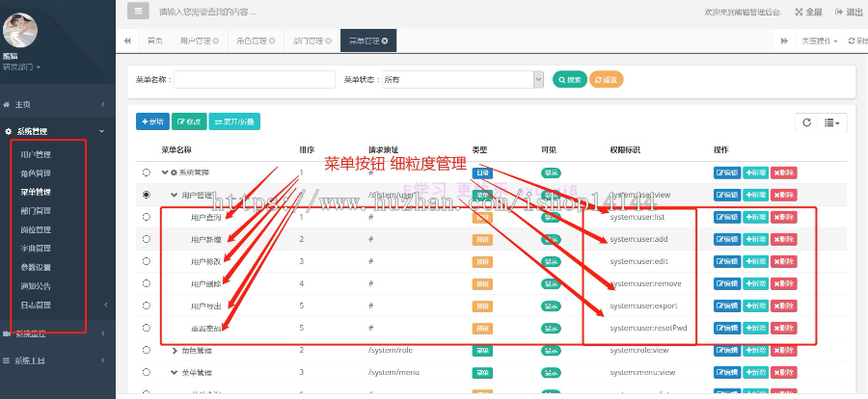The image size is (868, 399).
Task: Select the radio button for 用户管理 row
Action: click(147, 195)
